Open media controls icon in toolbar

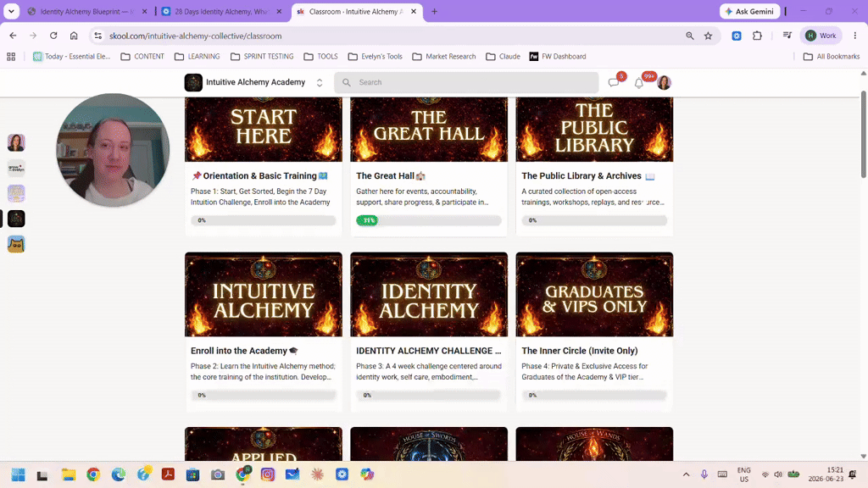[x=787, y=36]
